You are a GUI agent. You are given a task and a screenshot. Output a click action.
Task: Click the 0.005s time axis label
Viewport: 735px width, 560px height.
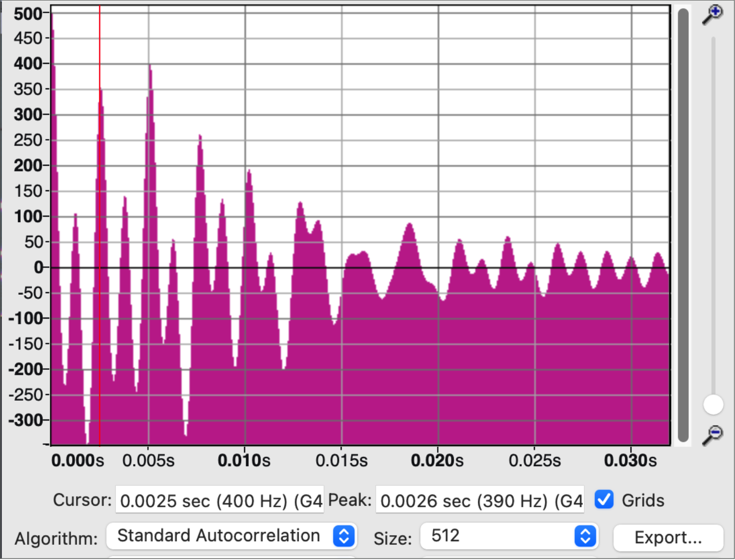tap(148, 461)
